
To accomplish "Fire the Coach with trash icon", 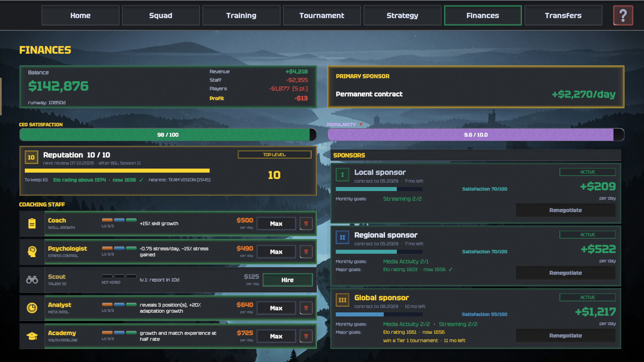I will (306, 224).
